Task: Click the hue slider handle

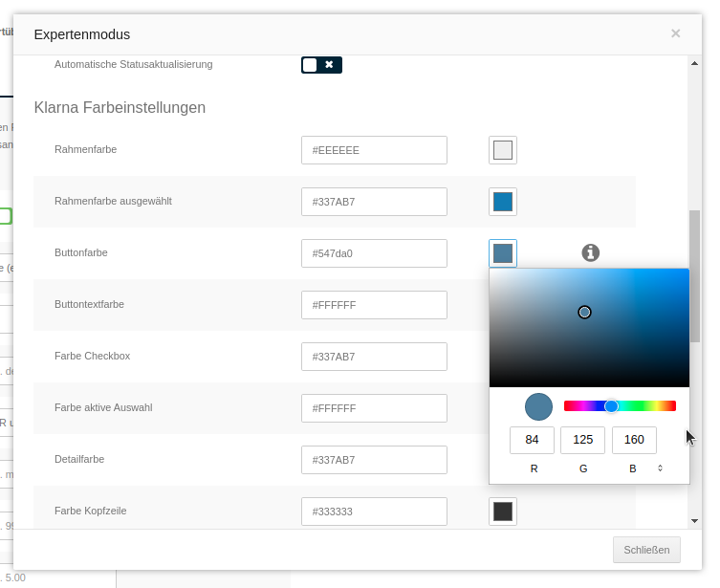Action: click(611, 406)
